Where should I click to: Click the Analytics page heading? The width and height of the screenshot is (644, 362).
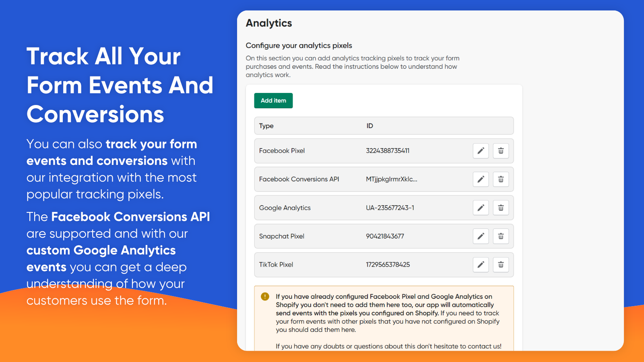pyautogui.click(x=269, y=23)
